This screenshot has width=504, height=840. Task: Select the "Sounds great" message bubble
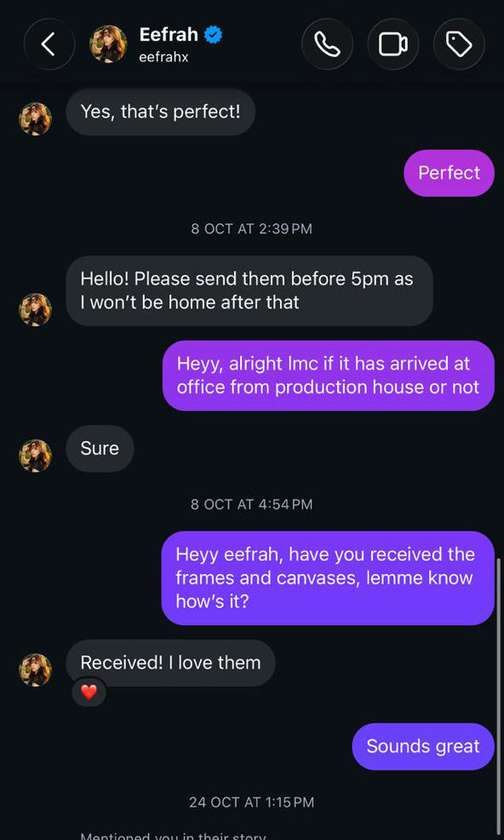pyautogui.click(x=423, y=747)
